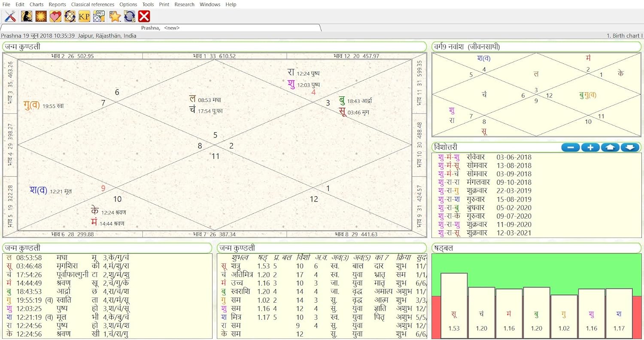The height and width of the screenshot is (340, 644).
Task: Click the swap charts 1-2 icon
Action: tap(129, 16)
